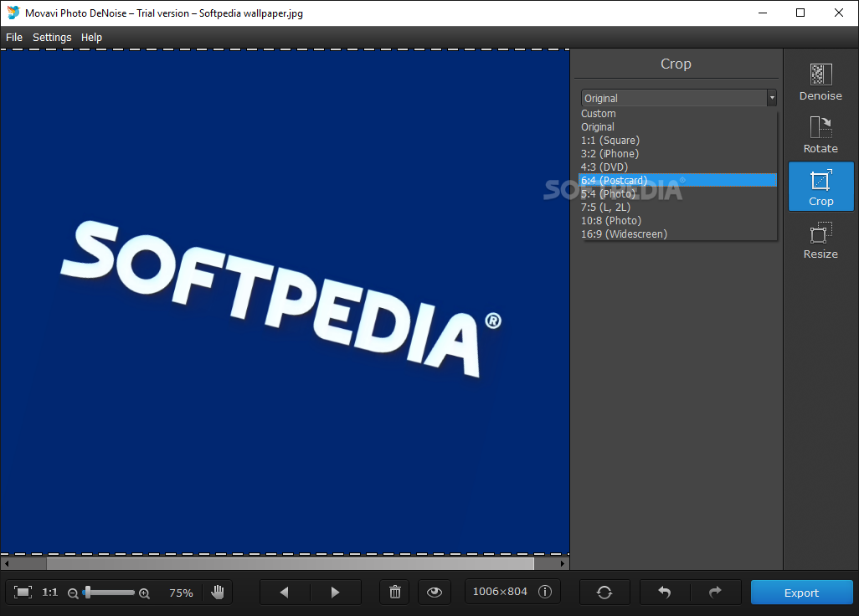The width and height of the screenshot is (859, 616).
Task: Choose Original from the ratio list
Action: tap(677, 126)
